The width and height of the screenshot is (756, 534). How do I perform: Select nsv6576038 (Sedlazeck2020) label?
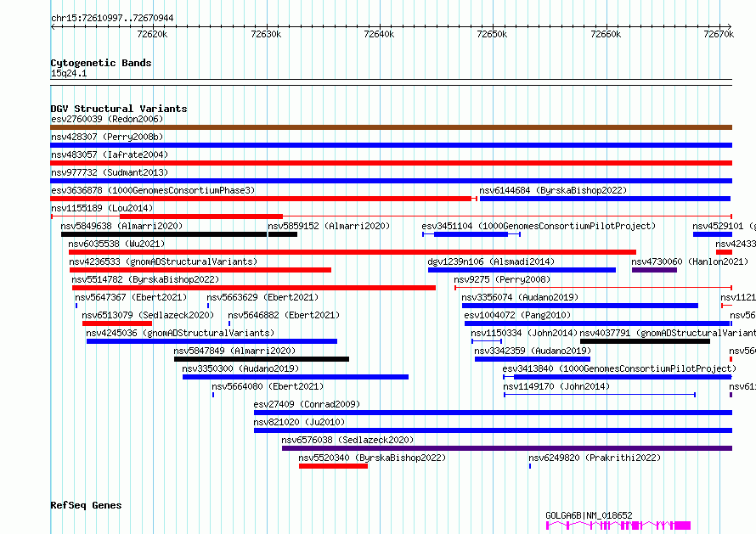pyautogui.click(x=347, y=440)
